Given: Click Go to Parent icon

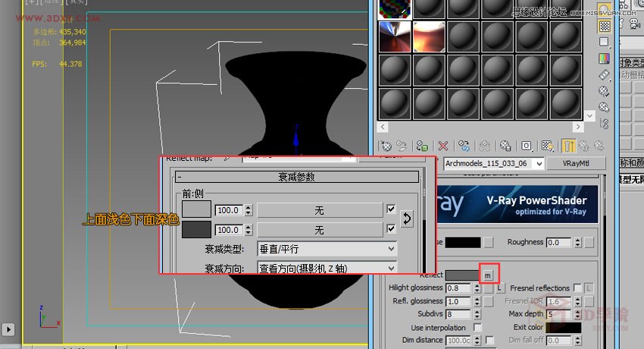Looking at the screenshot, I should (x=583, y=146).
